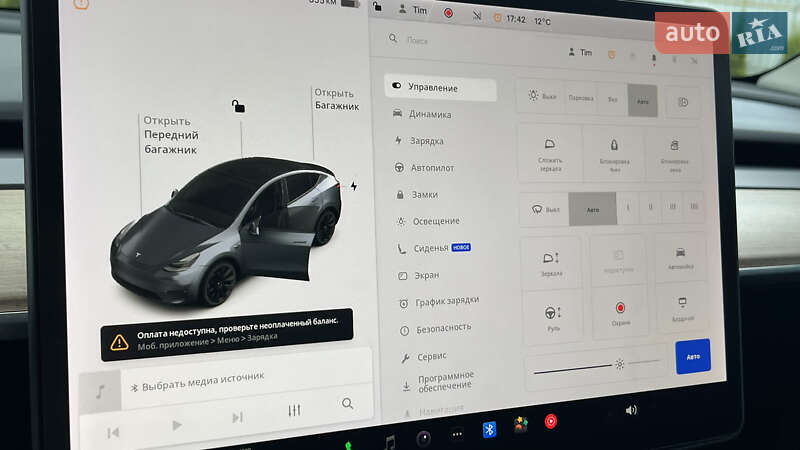The width and height of the screenshot is (800, 450).
Task: Tap the blue Авто brightness button
Action: click(692, 357)
